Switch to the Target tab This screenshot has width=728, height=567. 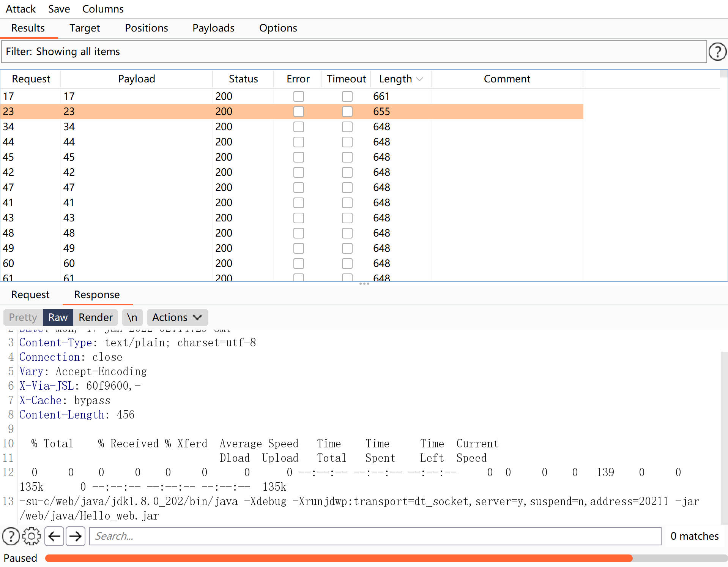85,28
